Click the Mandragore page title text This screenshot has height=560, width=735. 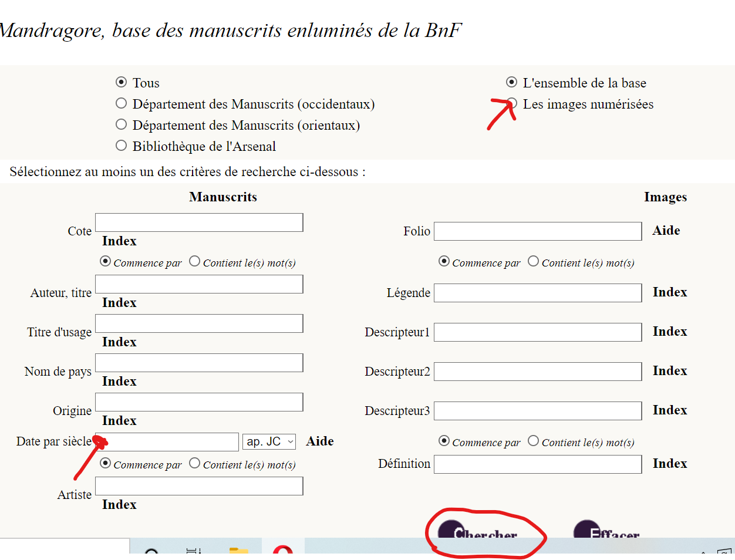pos(231,31)
